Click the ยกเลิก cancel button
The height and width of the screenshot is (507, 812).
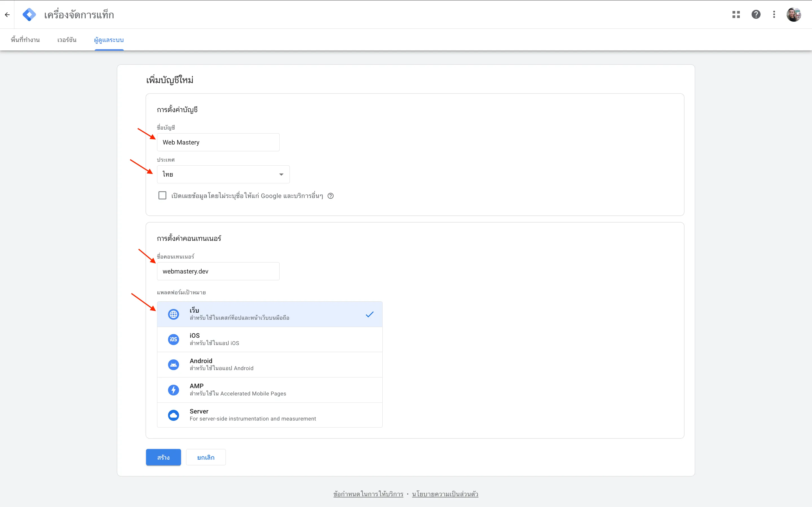[206, 457]
